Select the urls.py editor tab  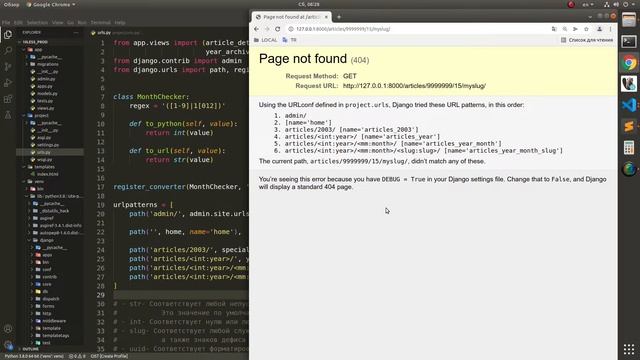point(116,33)
